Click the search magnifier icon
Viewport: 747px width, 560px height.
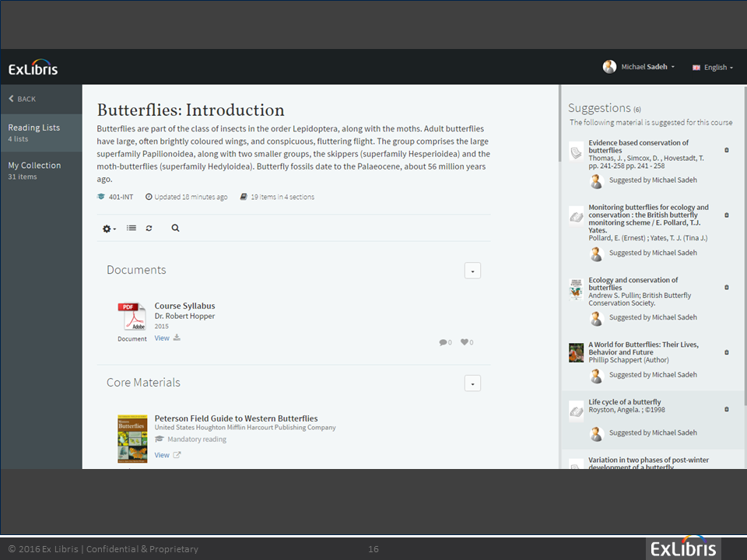(x=175, y=229)
